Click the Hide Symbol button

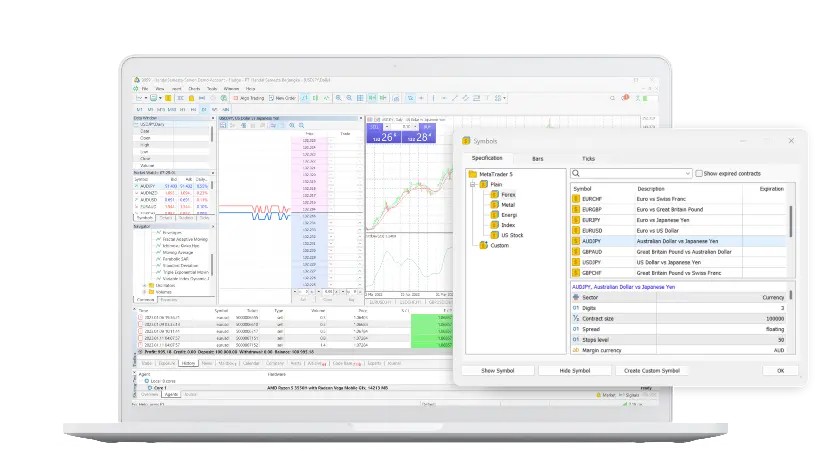(x=575, y=371)
